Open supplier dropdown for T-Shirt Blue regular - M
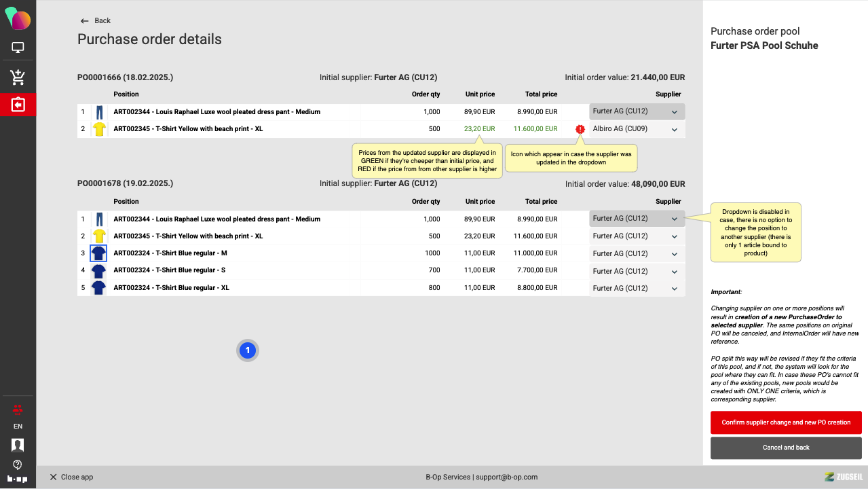The width and height of the screenshot is (868, 489). [637, 254]
